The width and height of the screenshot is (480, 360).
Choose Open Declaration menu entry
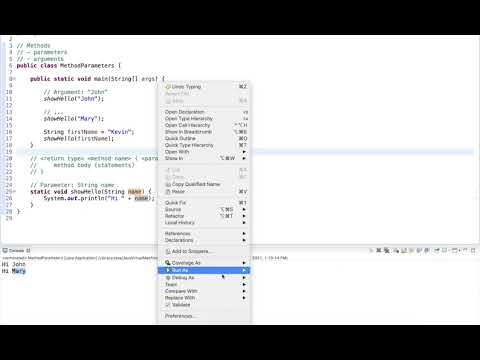tap(204, 112)
